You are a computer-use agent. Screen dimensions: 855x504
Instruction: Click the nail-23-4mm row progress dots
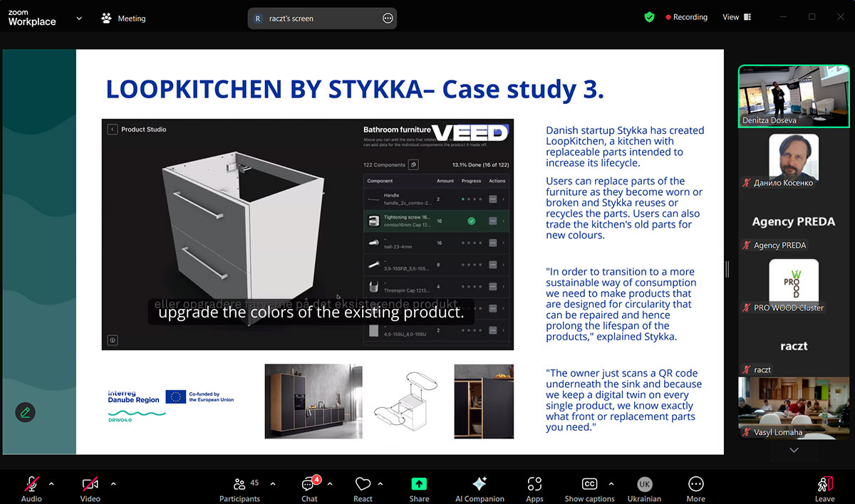[x=471, y=243]
